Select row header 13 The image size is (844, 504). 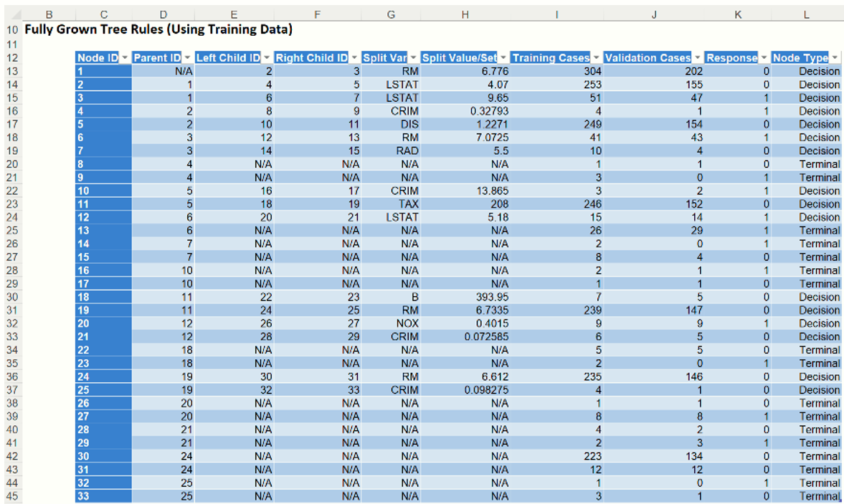[11, 71]
